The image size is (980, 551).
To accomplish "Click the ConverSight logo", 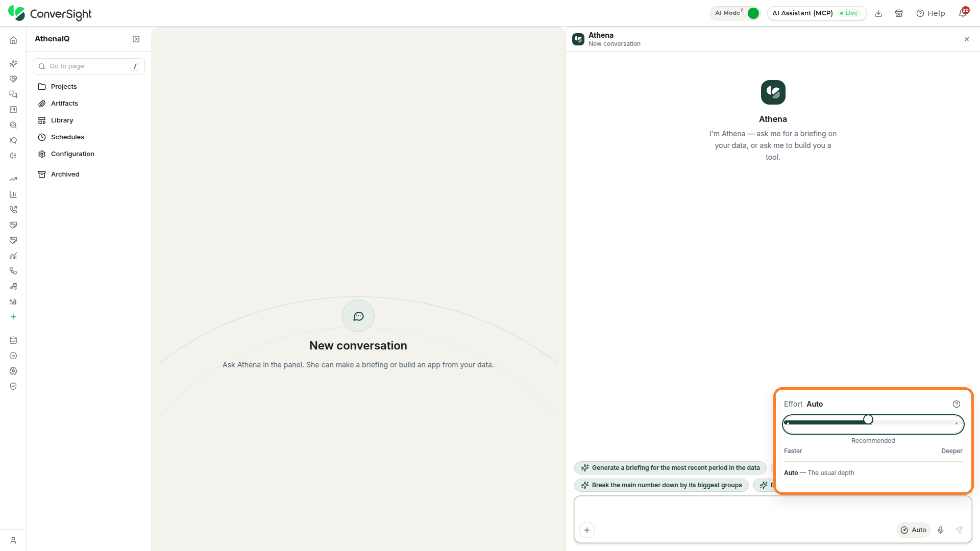I will click(50, 13).
